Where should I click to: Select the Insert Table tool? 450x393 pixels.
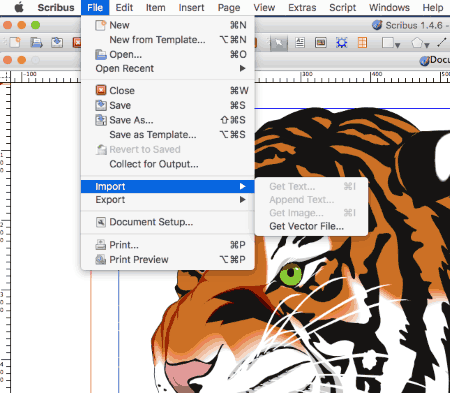tap(362, 43)
